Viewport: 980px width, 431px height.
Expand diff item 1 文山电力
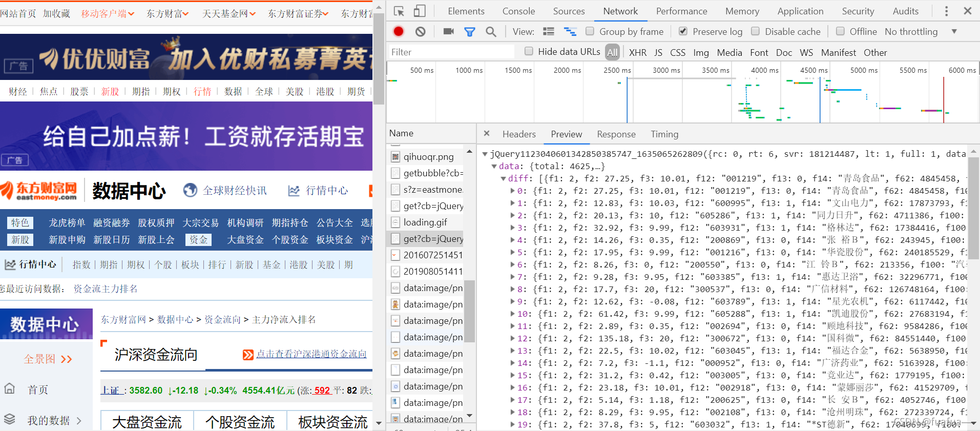512,203
